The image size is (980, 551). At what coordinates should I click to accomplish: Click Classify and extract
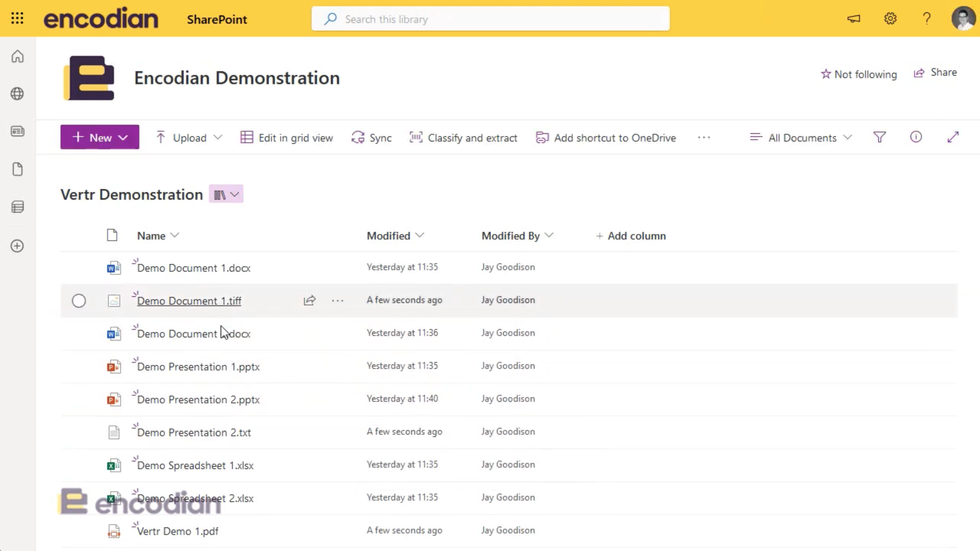pyautogui.click(x=463, y=137)
